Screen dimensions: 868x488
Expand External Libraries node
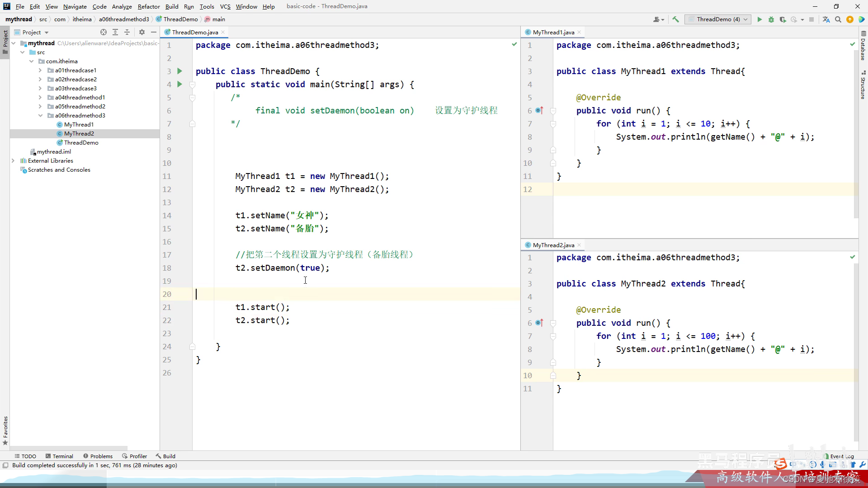[13, 160]
